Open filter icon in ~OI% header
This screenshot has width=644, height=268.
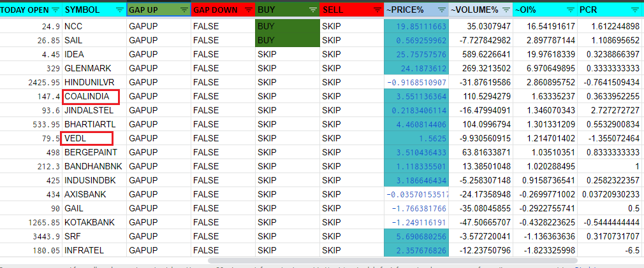[571, 10]
